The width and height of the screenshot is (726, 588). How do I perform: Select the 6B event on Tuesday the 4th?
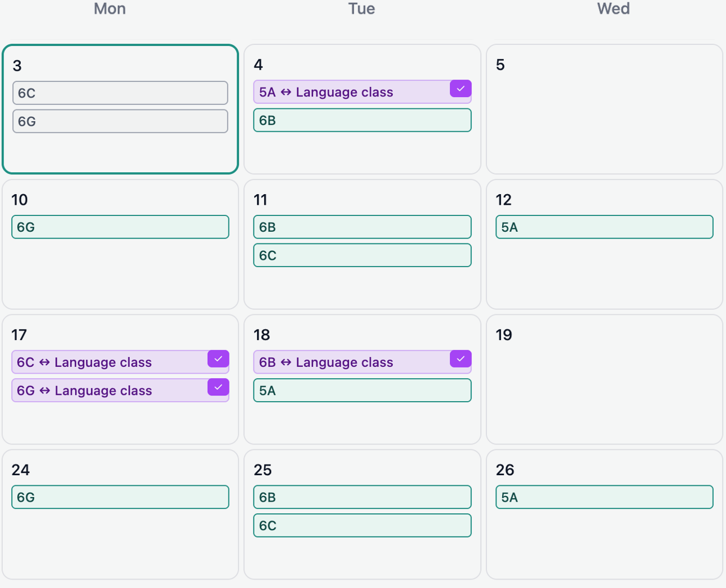click(362, 120)
